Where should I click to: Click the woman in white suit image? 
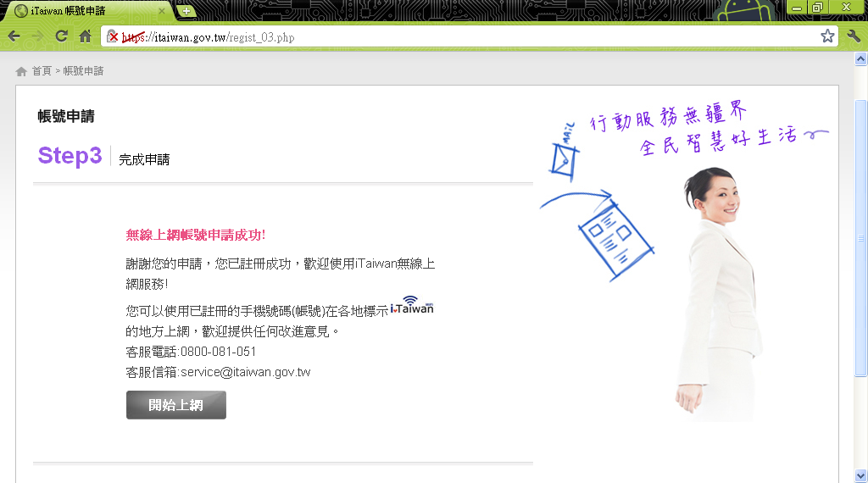[719, 293]
